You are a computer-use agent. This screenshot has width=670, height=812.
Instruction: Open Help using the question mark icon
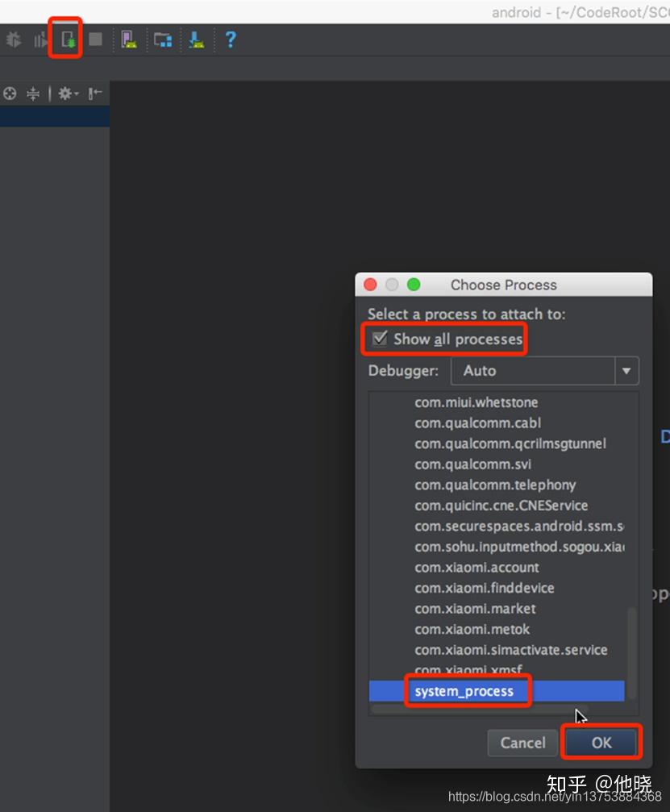[x=231, y=39]
